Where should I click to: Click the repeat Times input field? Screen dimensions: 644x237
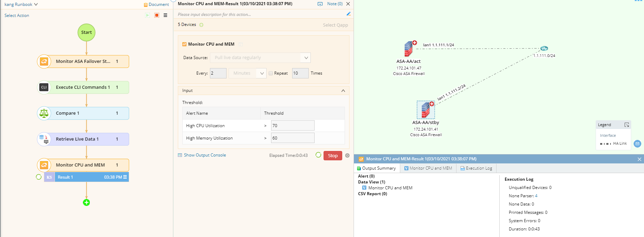300,73
